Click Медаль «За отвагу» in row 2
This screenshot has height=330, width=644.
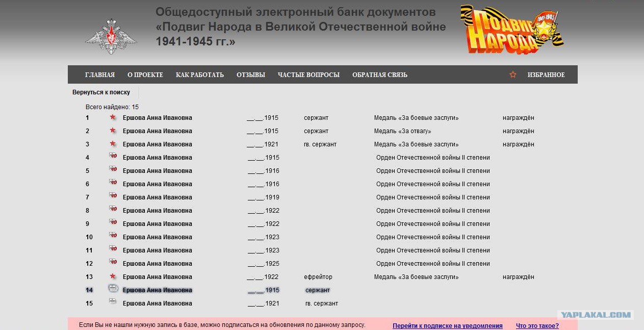403,131
